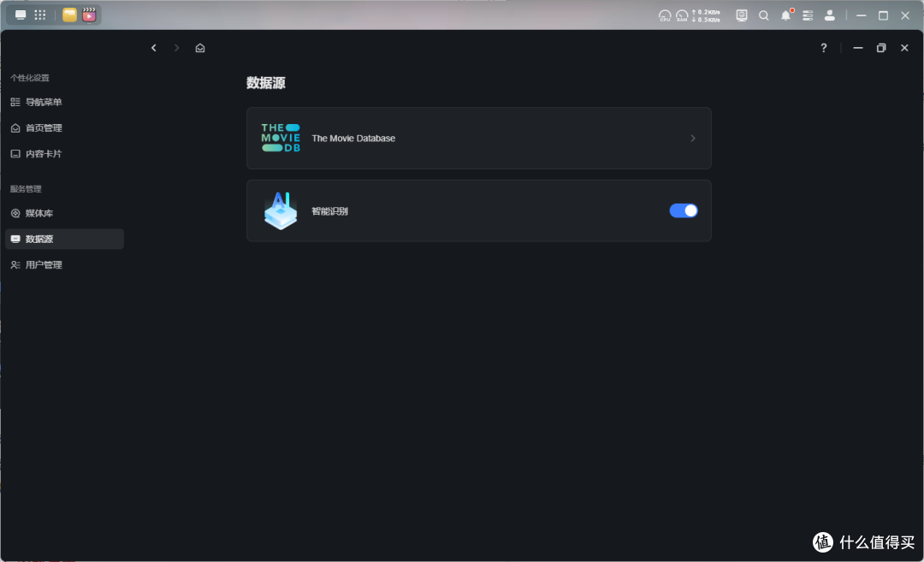
Task: Click the desktop icon in top bar
Action: 21,15
